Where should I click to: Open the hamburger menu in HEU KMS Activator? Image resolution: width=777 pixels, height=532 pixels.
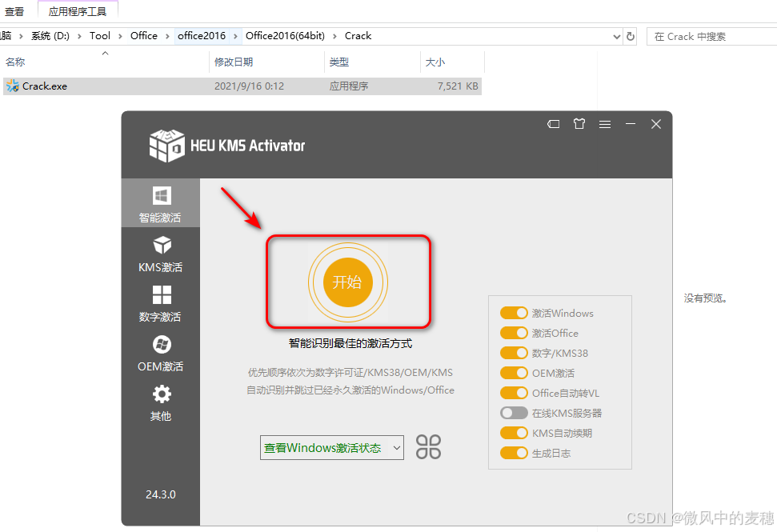604,124
